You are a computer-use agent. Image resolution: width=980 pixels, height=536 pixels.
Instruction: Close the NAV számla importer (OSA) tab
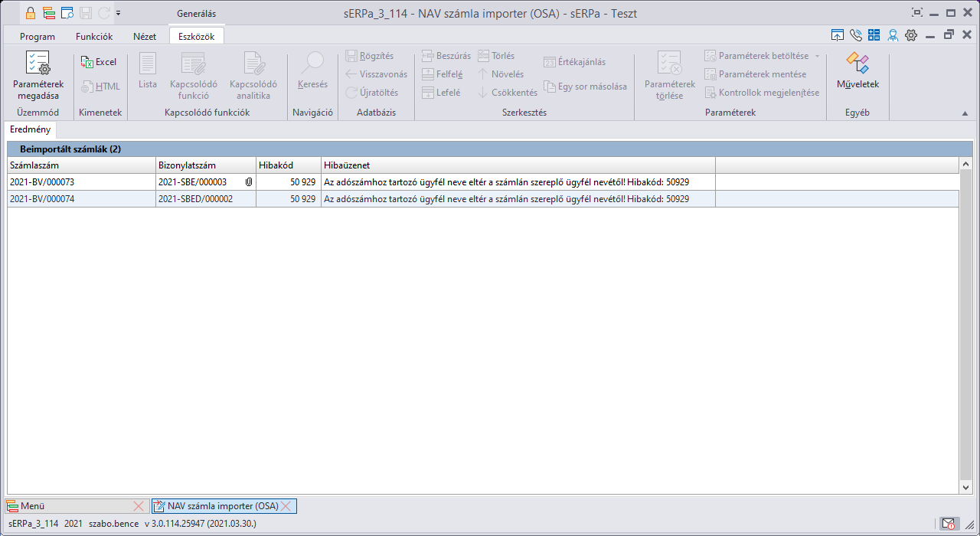pyautogui.click(x=286, y=506)
